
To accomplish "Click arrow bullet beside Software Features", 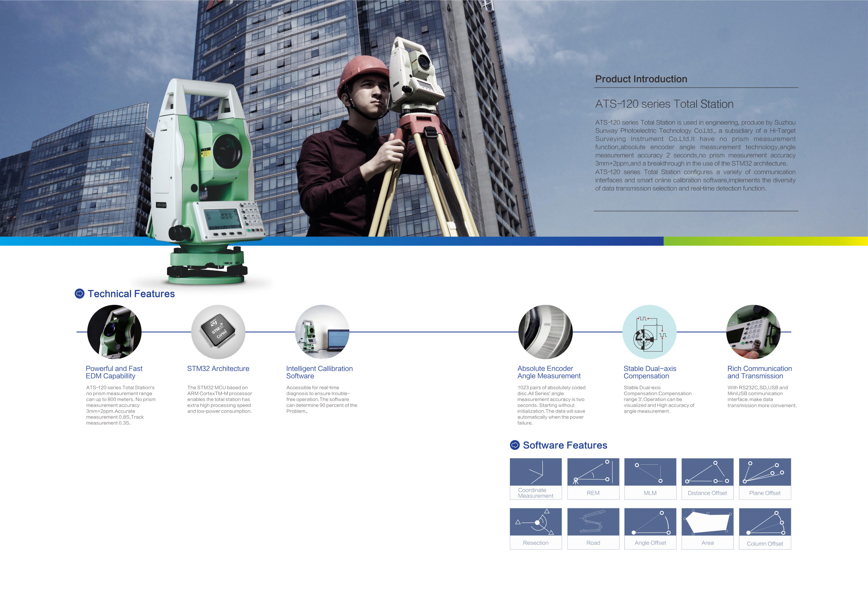I will (515, 445).
